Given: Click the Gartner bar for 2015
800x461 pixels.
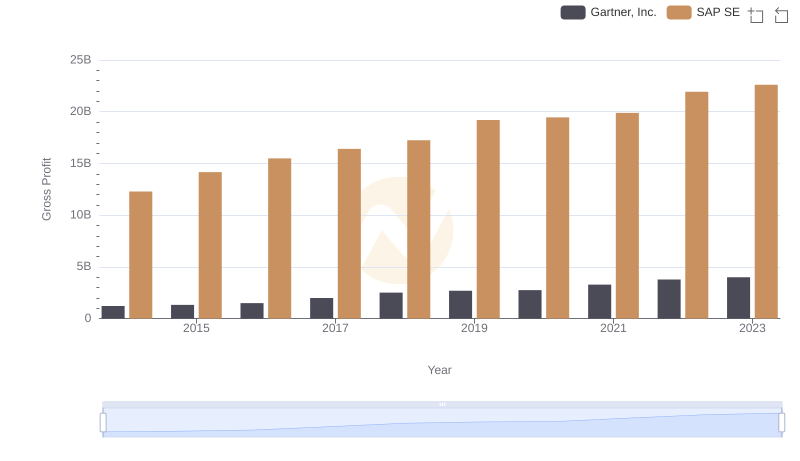Looking at the screenshot, I should 182,312.
